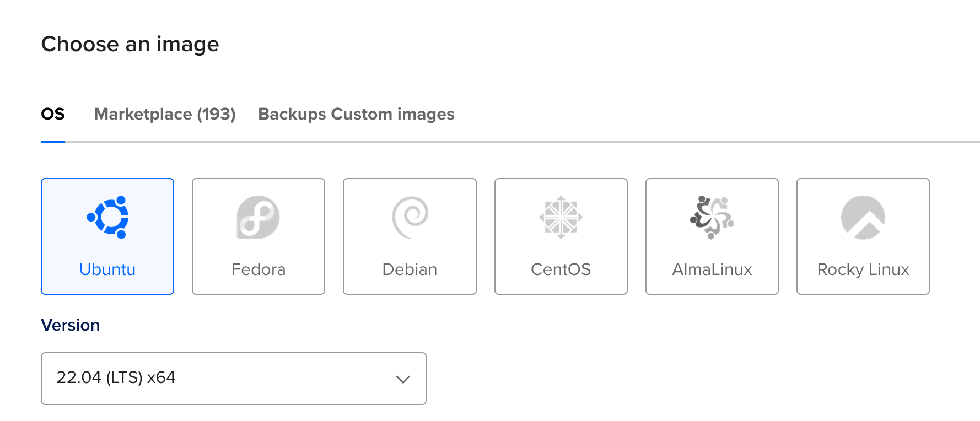The width and height of the screenshot is (980, 421).
Task: Go to the Backups tab
Action: click(292, 114)
